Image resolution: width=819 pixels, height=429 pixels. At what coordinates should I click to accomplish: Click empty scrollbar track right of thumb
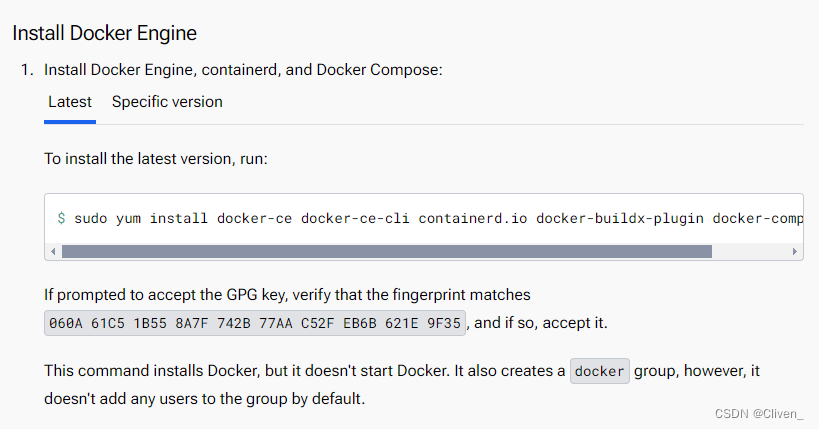pos(750,252)
